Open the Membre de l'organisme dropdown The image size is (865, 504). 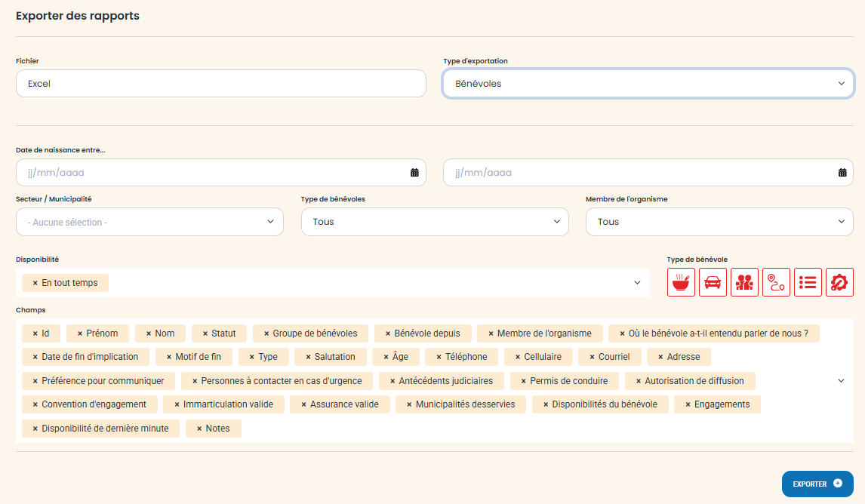coord(719,222)
